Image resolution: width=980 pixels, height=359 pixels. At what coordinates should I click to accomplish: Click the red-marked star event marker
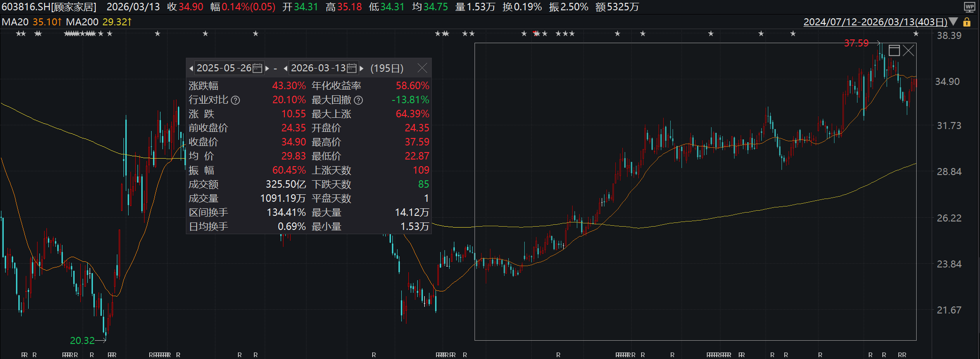point(536,33)
